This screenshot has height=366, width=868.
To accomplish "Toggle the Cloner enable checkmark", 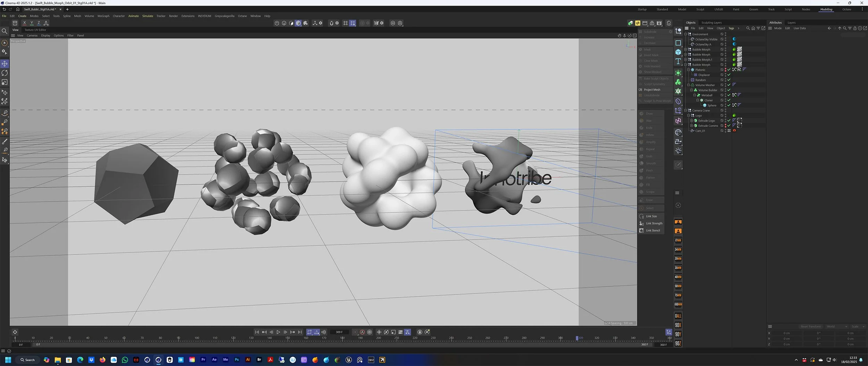I will pyautogui.click(x=729, y=100).
